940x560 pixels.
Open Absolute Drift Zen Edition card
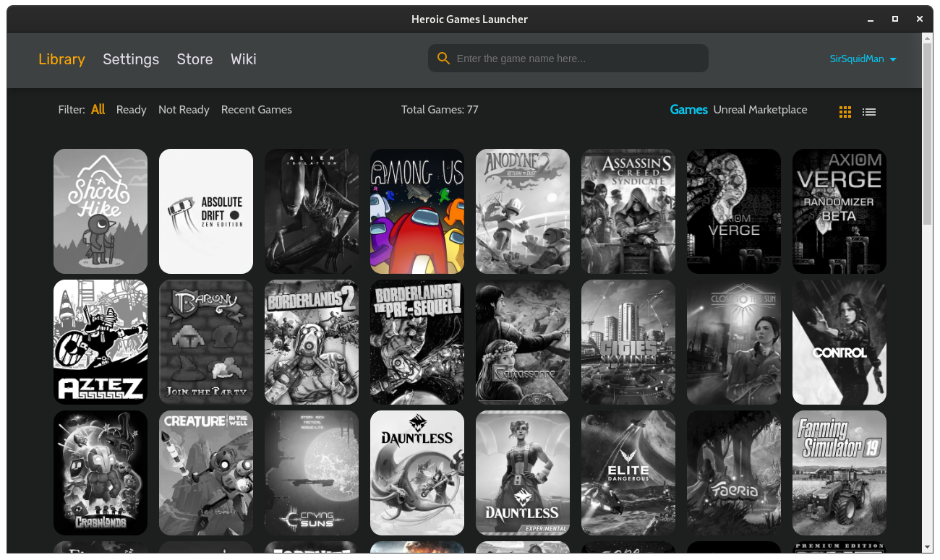tap(206, 211)
